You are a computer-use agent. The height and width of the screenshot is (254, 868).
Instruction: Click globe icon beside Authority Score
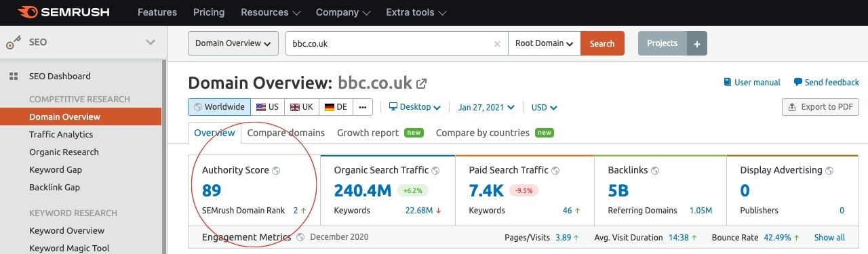pyautogui.click(x=276, y=171)
